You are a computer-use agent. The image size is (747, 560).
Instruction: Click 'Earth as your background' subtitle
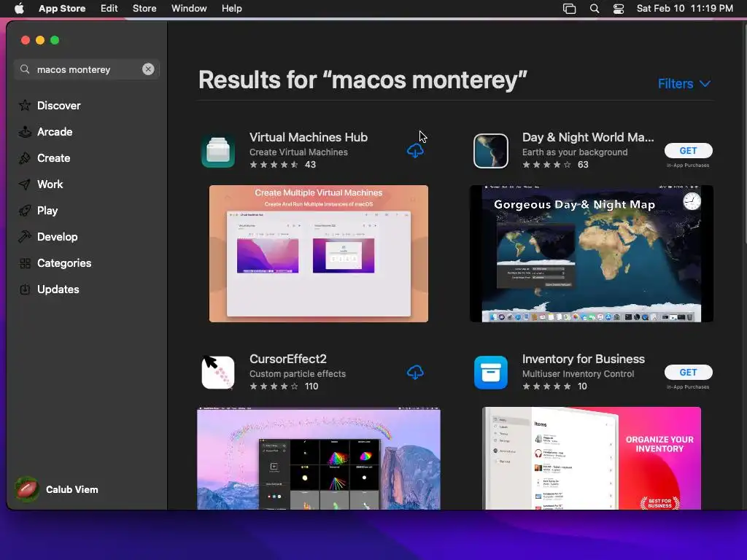pos(575,152)
